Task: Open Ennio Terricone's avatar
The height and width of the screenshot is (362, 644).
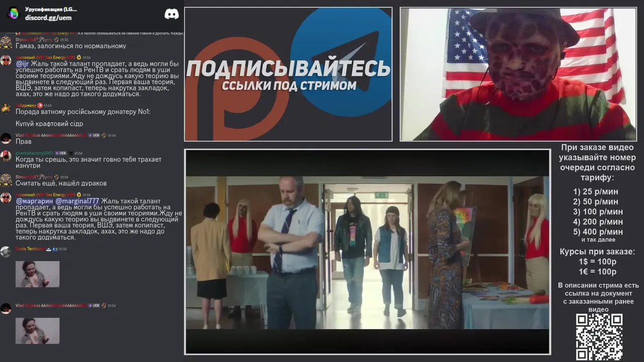Action: (6, 251)
